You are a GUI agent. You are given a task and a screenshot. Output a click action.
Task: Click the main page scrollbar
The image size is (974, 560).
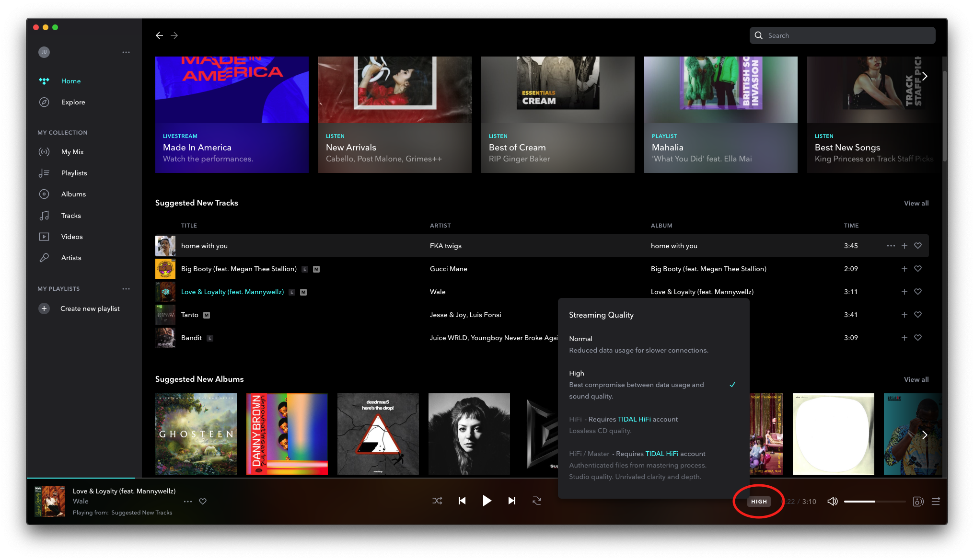945,116
